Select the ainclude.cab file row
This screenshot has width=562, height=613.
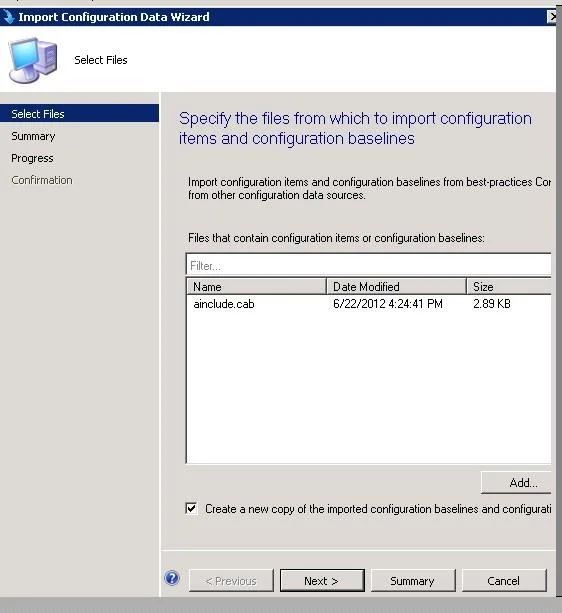pos(369,304)
